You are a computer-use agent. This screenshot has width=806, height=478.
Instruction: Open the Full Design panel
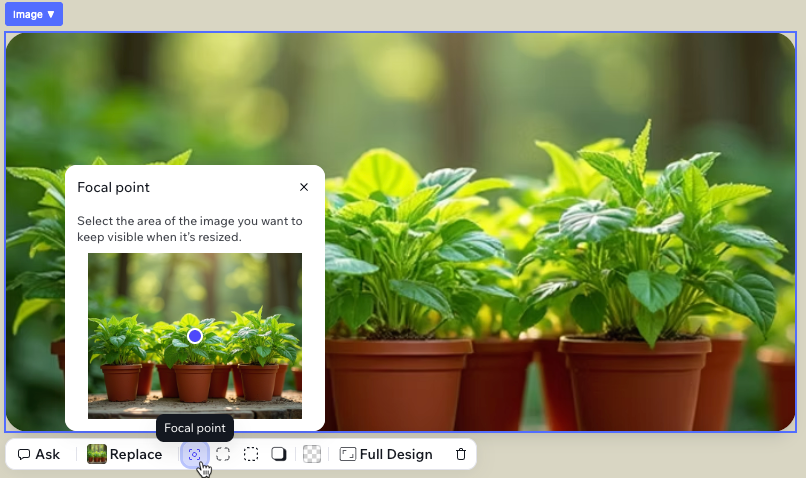396,454
